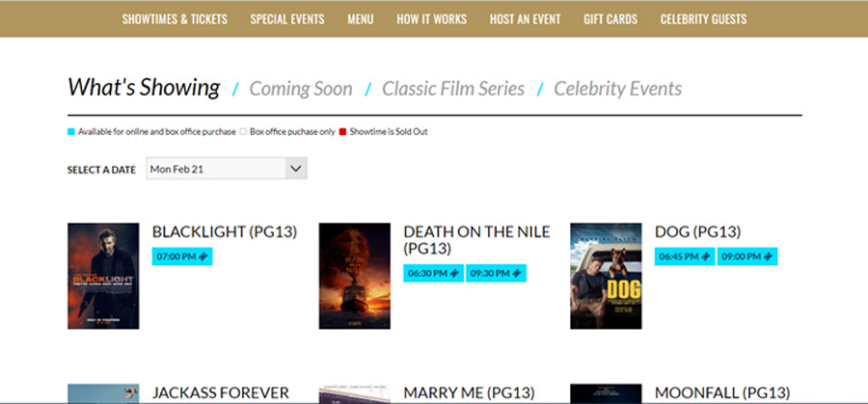The height and width of the screenshot is (404, 868).
Task: Click ticket icon on Dog 06:45 PM
Action: [706, 256]
